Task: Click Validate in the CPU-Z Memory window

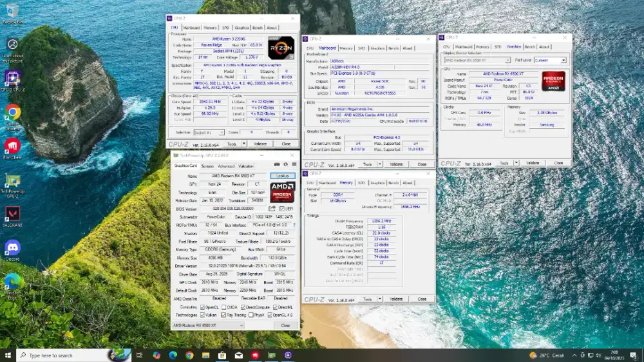Action: click(395, 299)
